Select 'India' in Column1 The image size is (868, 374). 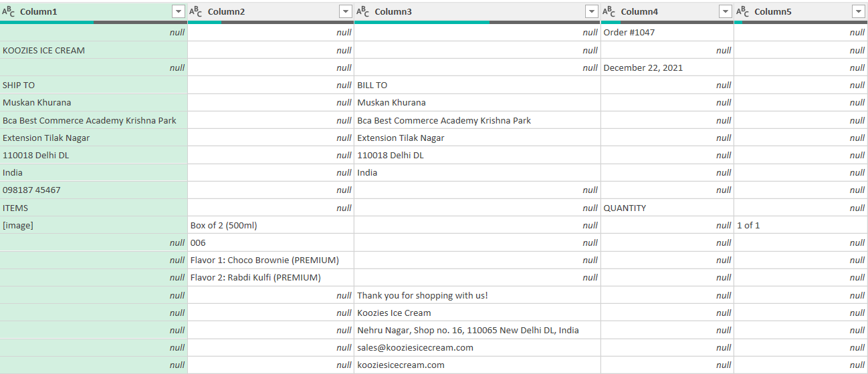pos(94,172)
